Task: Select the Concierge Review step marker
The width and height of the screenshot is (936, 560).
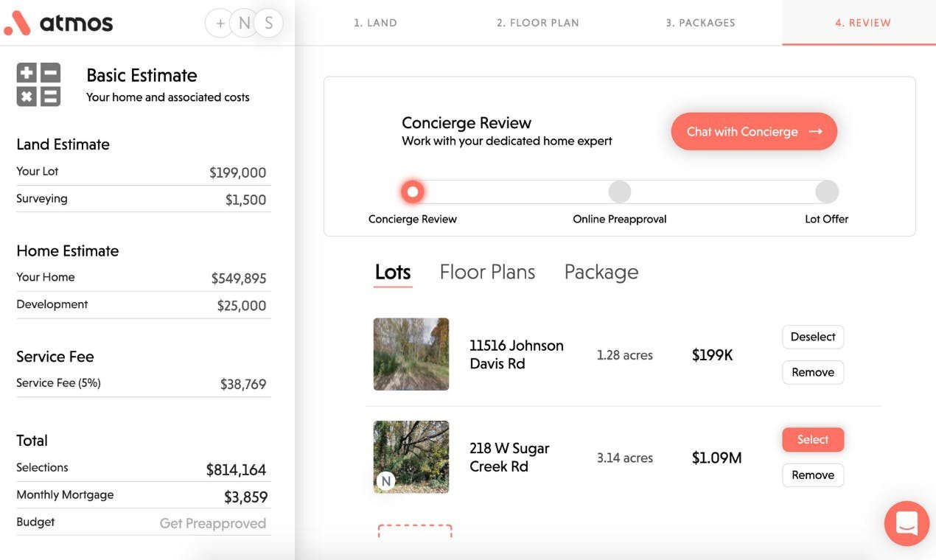Action: [x=413, y=192]
